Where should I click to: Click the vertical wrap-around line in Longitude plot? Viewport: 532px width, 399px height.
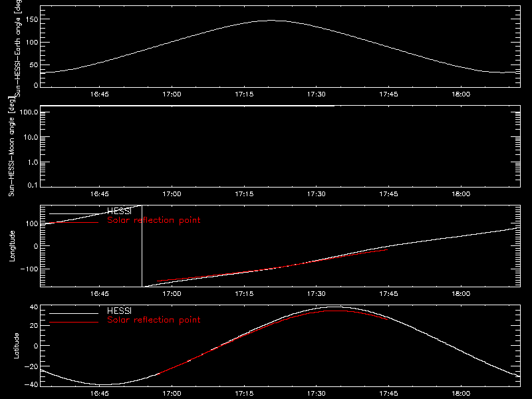click(142, 246)
